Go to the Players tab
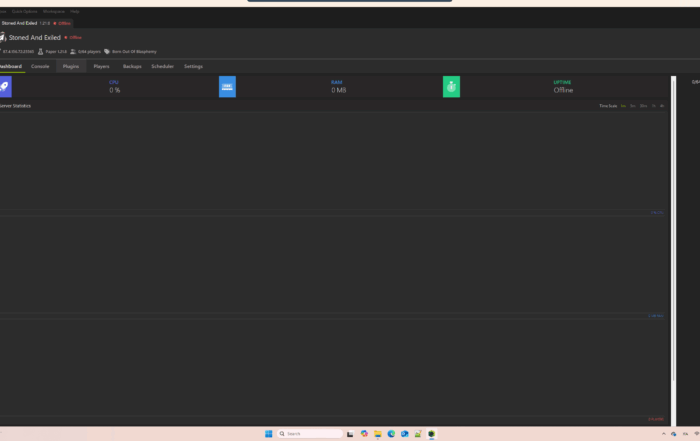The width and height of the screenshot is (700, 441). click(101, 66)
